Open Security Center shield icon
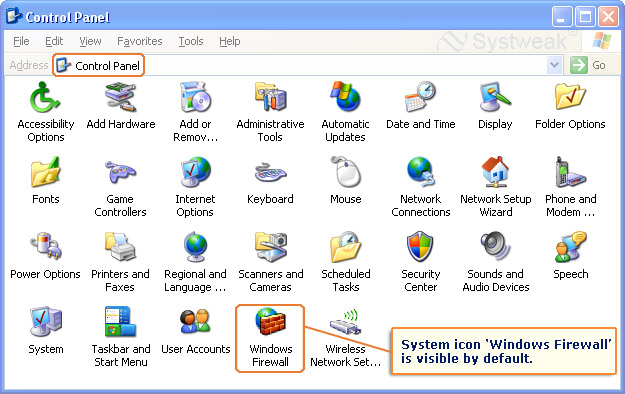The height and width of the screenshot is (394, 625). point(420,246)
